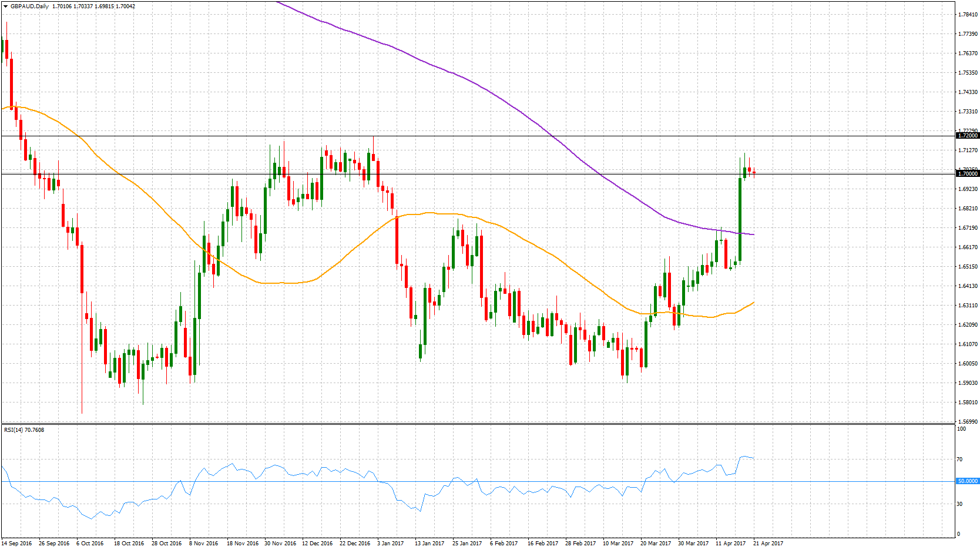Click the 1.69230 price axis label
Screen dimensions: 980x550
point(968,189)
